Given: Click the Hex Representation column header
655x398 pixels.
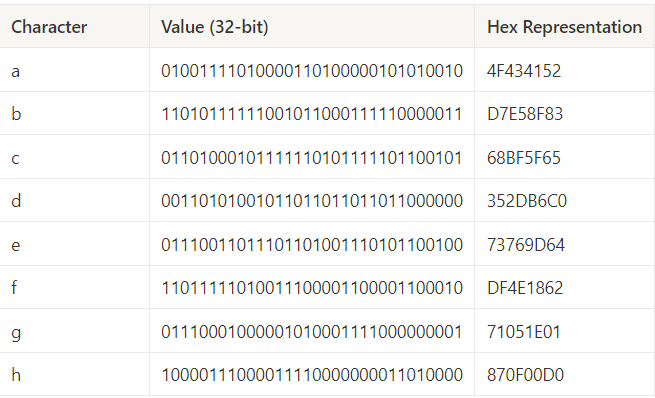Looking at the screenshot, I should (564, 27).
